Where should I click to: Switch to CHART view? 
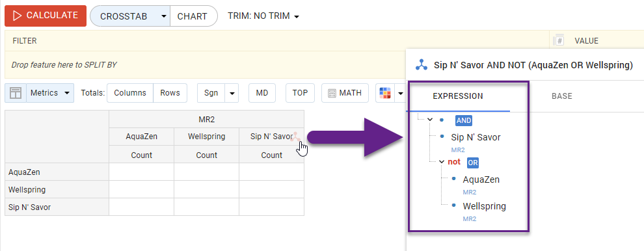coord(192,16)
